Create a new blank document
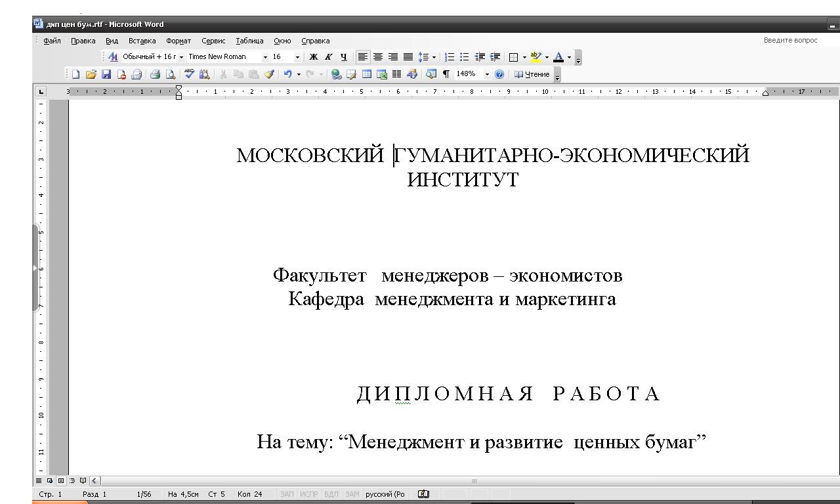 pyautogui.click(x=75, y=74)
